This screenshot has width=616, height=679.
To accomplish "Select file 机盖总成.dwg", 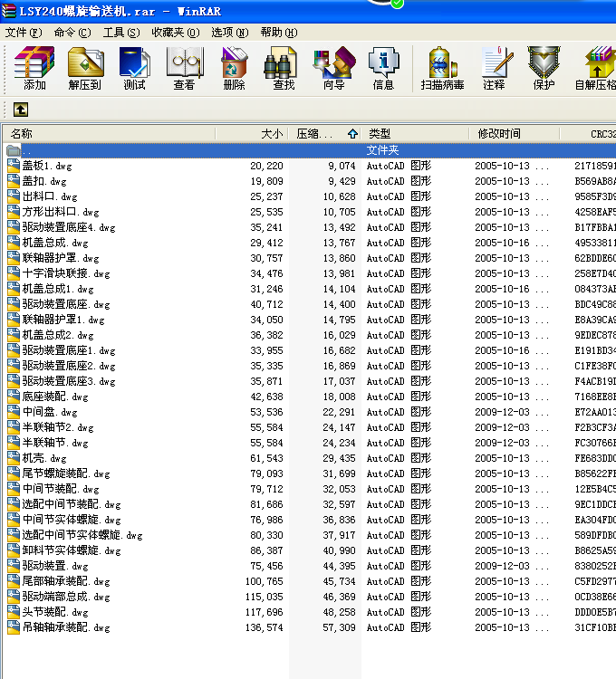I will click(x=55, y=243).
